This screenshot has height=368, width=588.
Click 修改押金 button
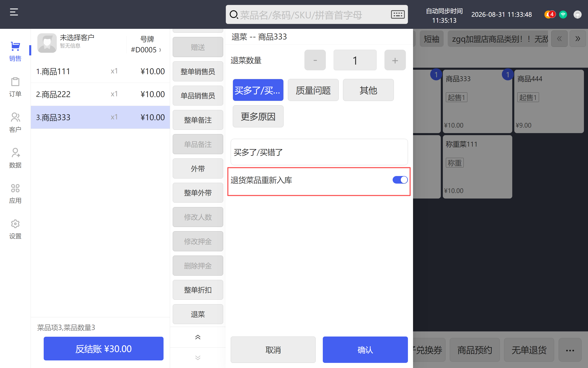198,241
